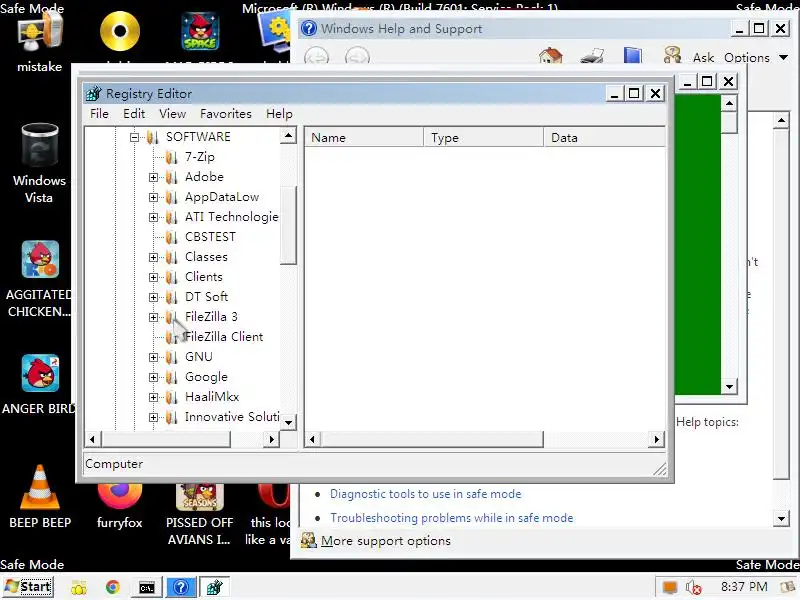The image size is (800, 600).
Task: Open taskbar folder quick launch icon
Action: pos(79,588)
